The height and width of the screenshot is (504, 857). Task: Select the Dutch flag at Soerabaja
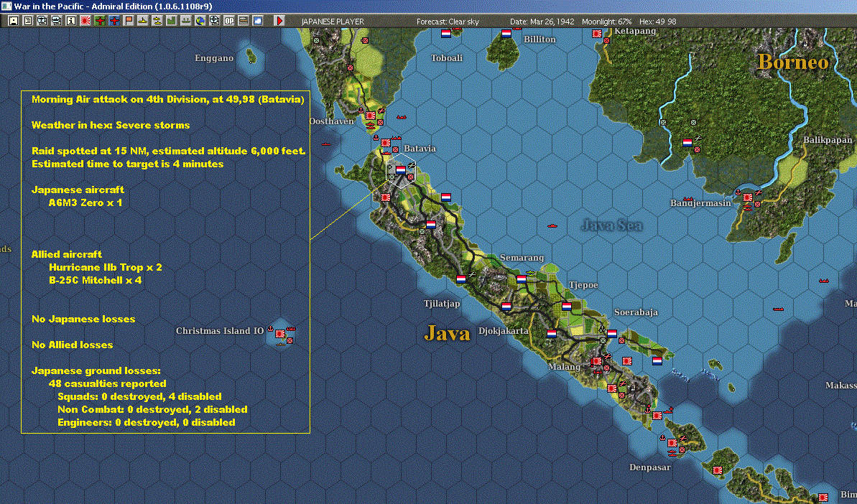[x=612, y=334]
